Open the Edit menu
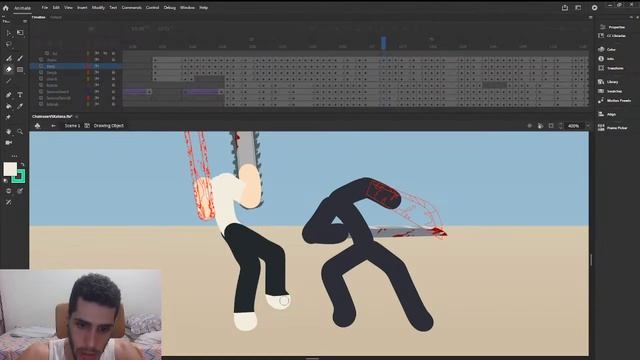Viewport: 640px width, 360px height. tap(56, 7)
